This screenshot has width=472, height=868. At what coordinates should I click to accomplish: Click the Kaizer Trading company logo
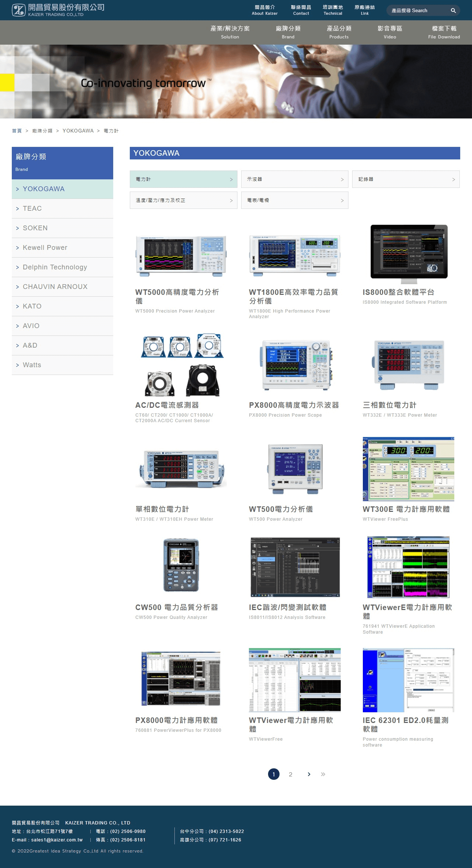pyautogui.click(x=58, y=10)
